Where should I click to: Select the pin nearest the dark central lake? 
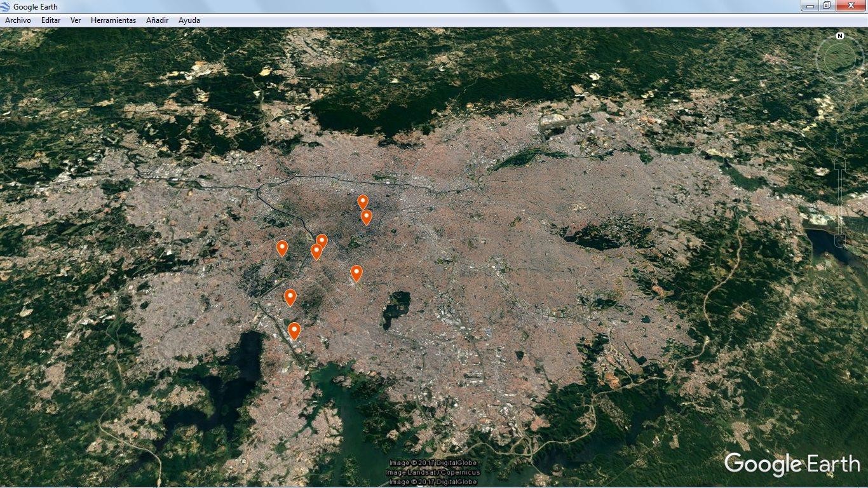point(356,273)
